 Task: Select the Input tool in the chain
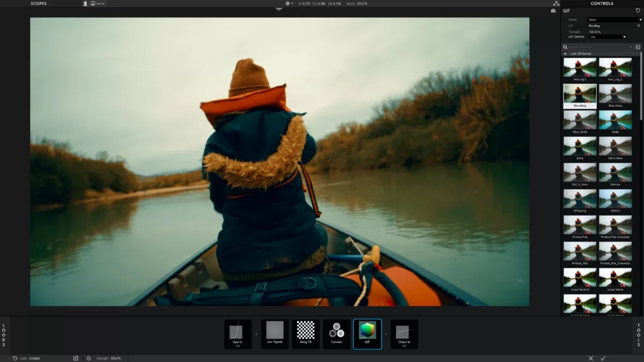click(238, 334)
